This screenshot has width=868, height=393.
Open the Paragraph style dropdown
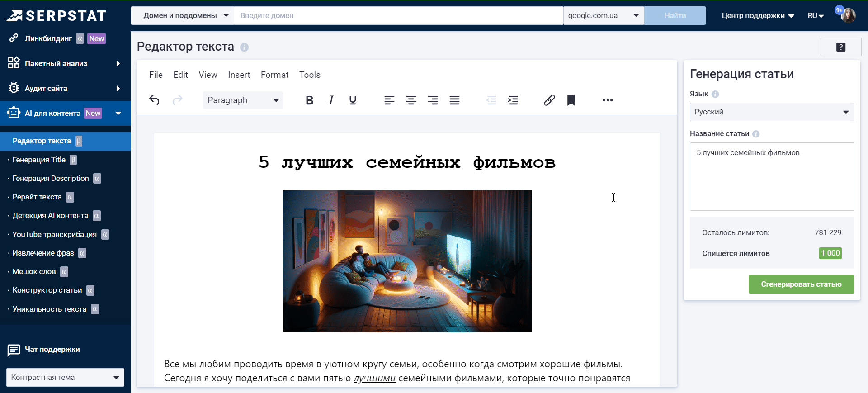pos(243,100)
